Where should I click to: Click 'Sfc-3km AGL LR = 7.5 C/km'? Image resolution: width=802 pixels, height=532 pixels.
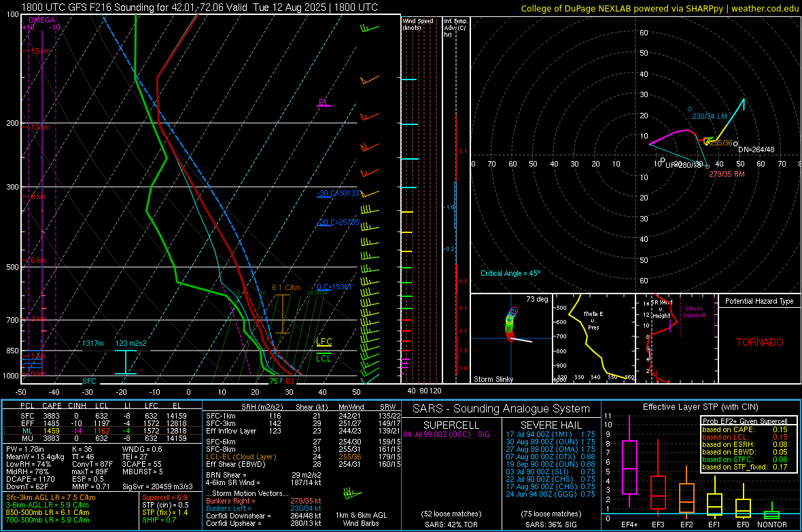coord(51,497)
